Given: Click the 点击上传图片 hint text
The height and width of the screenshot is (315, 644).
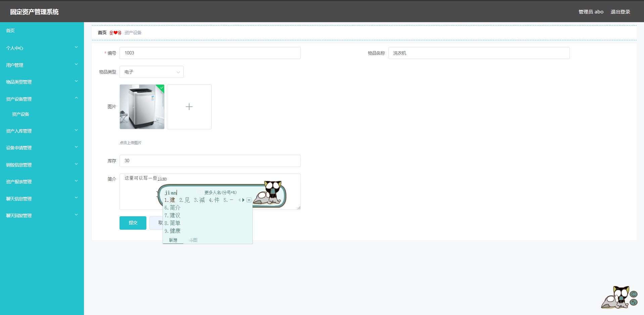Looking at the screenshot, I should point(131,143).
